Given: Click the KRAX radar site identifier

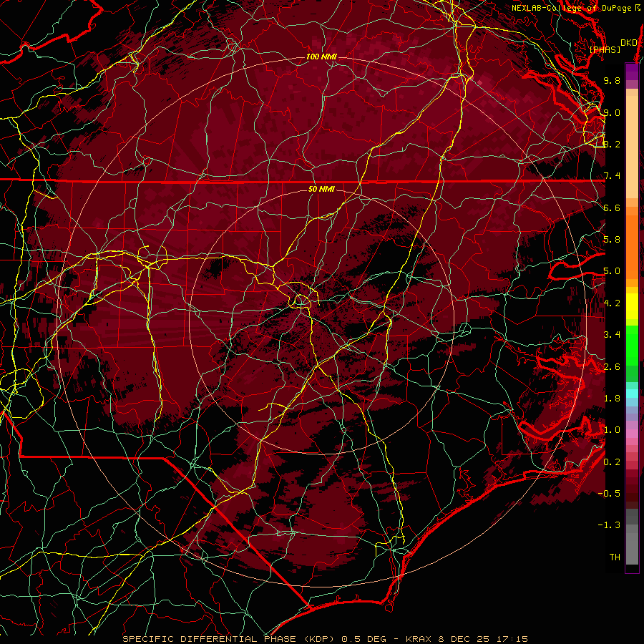Looking at the screenshot, I should coord(419,639).
